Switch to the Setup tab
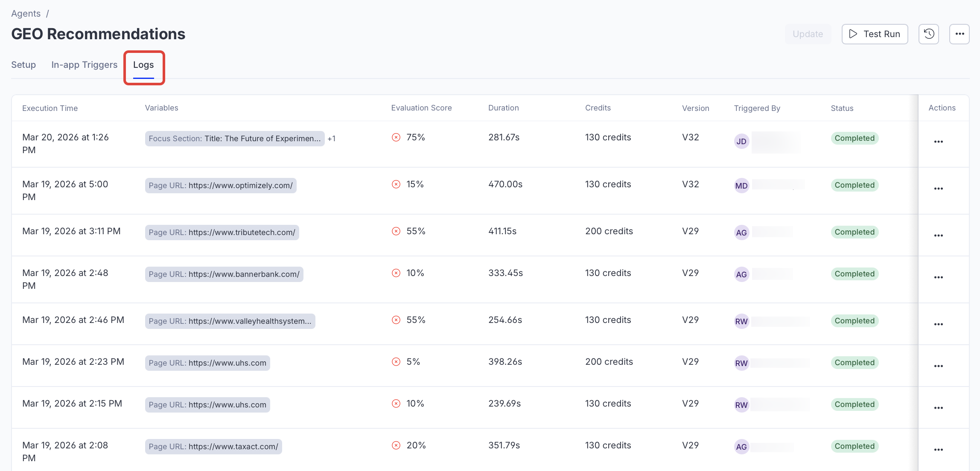The height and width of the screenshot is (471, 980). [23, 65]
